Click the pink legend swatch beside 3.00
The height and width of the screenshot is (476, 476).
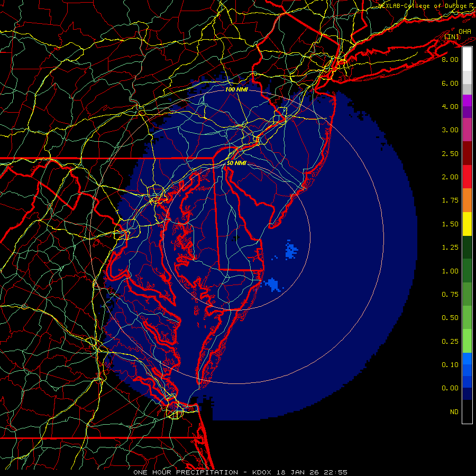(x=467, y=130)
